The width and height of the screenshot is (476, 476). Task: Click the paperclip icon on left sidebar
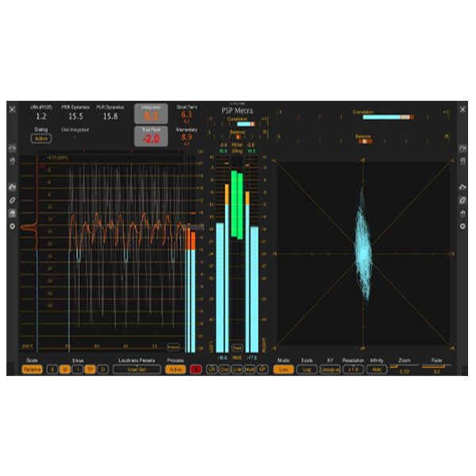pyautogui.click(x=13, y=200)
